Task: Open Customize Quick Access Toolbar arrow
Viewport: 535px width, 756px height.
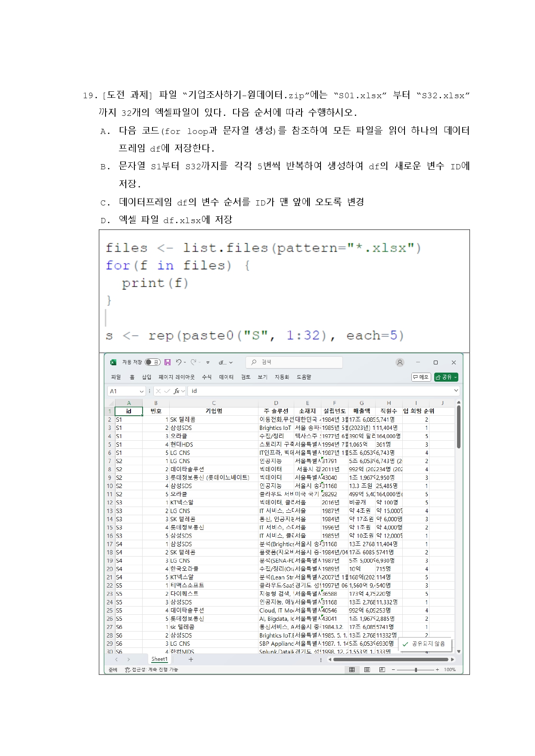Action: click(208, 363)
